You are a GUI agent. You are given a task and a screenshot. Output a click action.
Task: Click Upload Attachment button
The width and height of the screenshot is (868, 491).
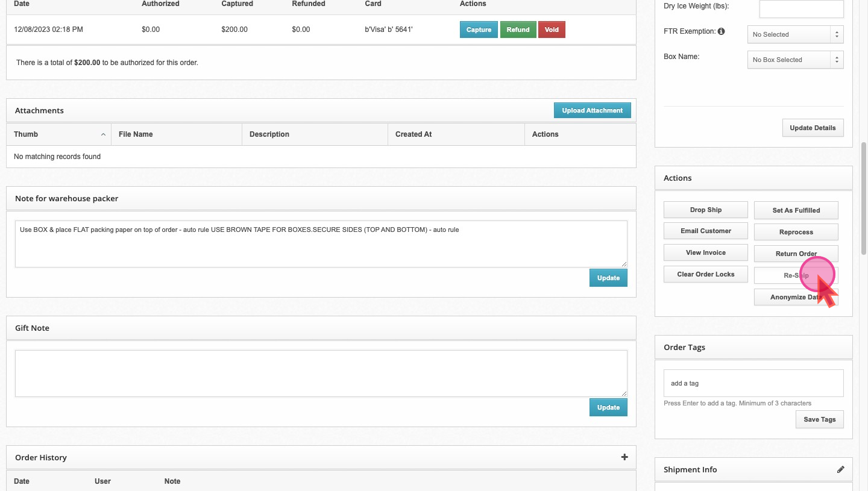point(592,110)
